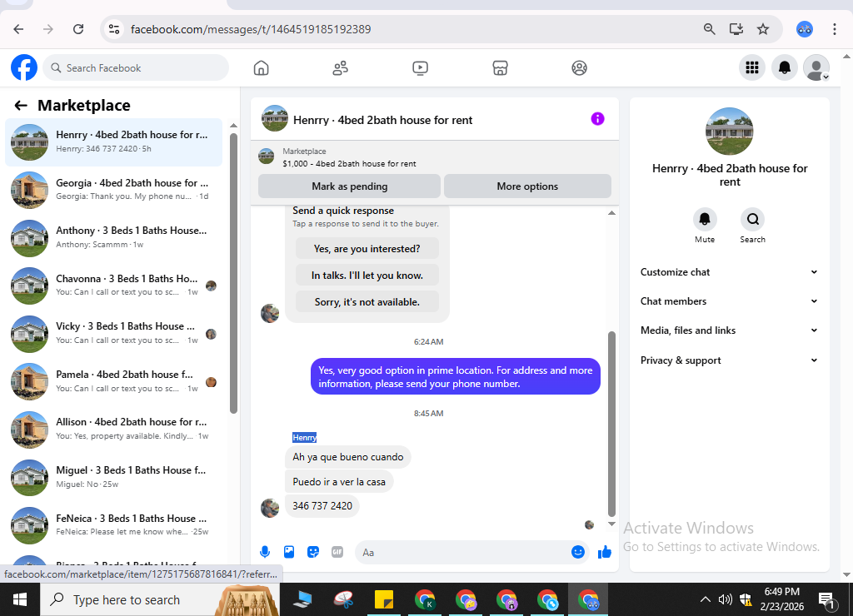Open the Marketplace storefront icon

(x=500, y=68)
